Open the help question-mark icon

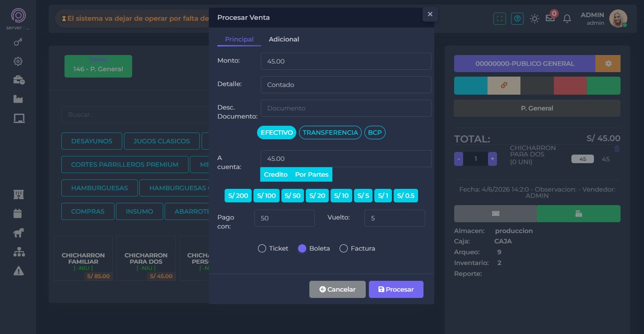517,18
